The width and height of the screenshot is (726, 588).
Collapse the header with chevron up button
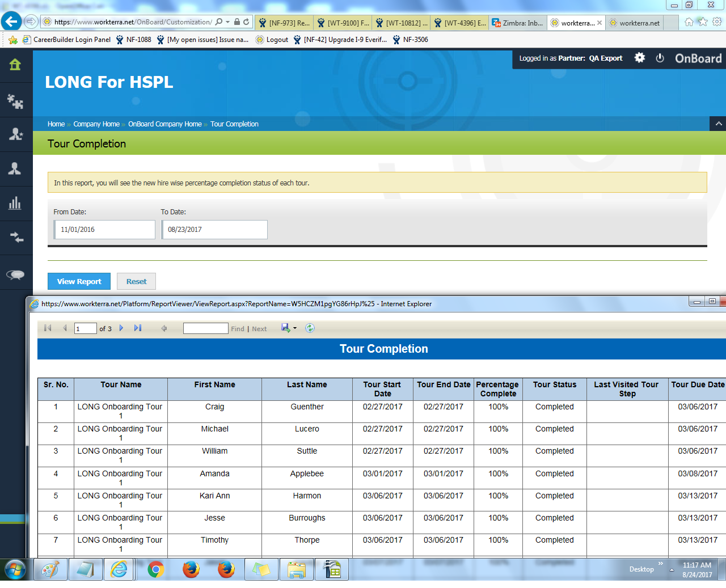(718, 124)
